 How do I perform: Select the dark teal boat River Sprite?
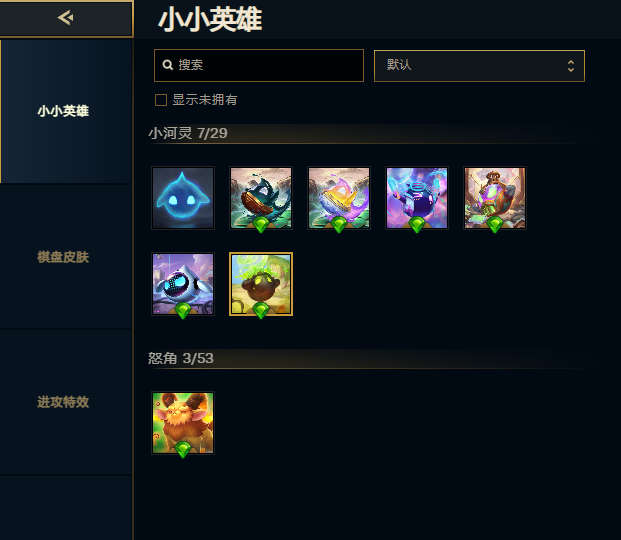tap(261, 198)
